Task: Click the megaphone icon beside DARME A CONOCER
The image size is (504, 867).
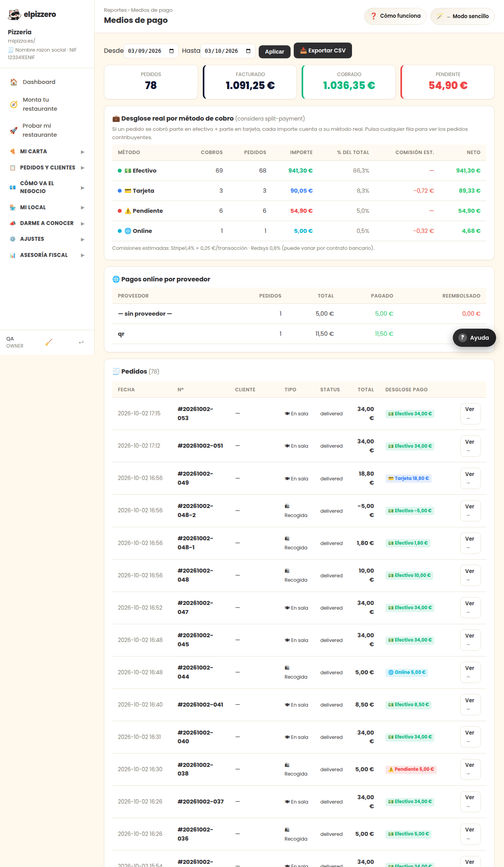Action: coord(13,223)
